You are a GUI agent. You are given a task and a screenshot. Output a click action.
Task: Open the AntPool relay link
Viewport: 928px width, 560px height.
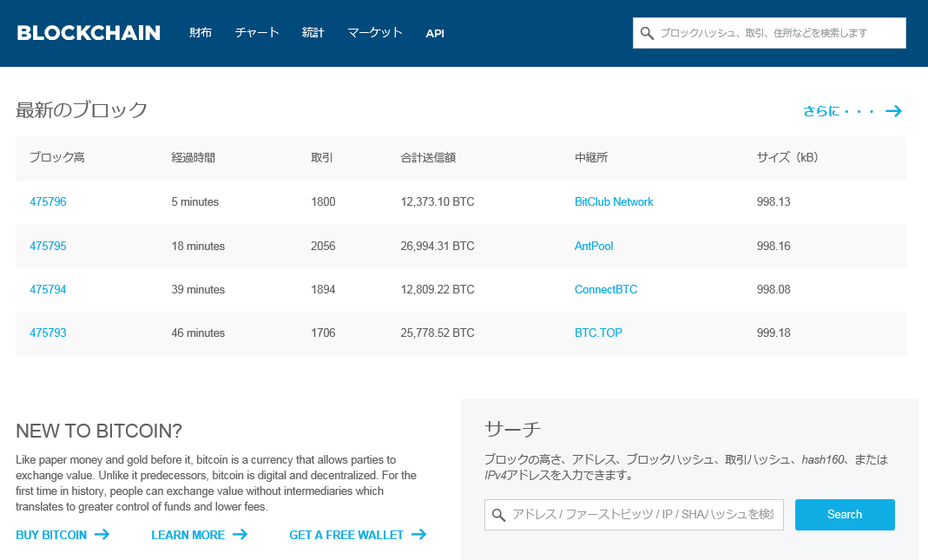(x=594, y=247)
